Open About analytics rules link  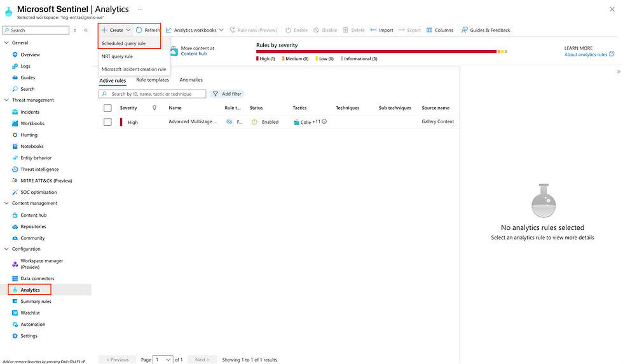tap(589, 55)
